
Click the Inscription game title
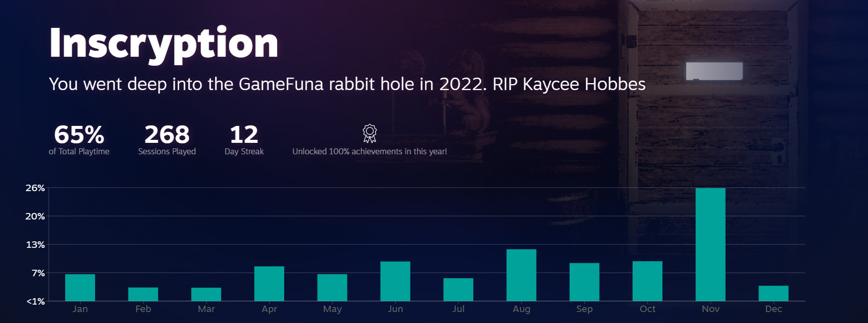click(x=164, y=44)
